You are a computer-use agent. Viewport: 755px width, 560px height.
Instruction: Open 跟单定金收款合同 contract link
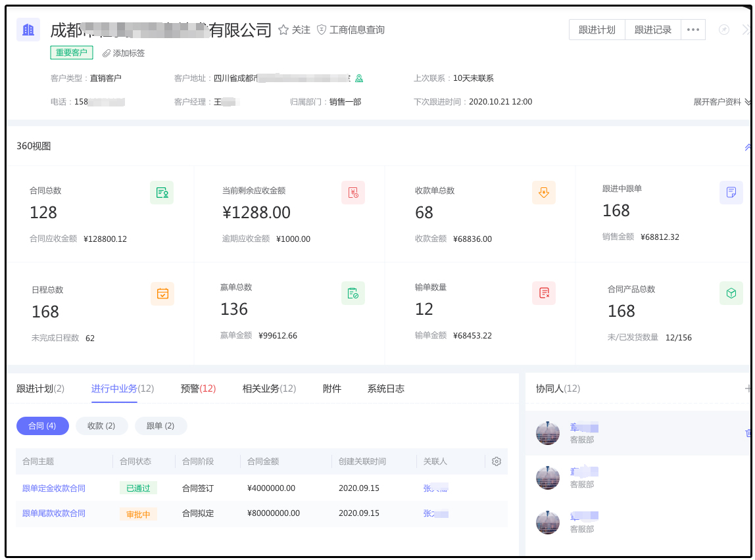point(54,488)
